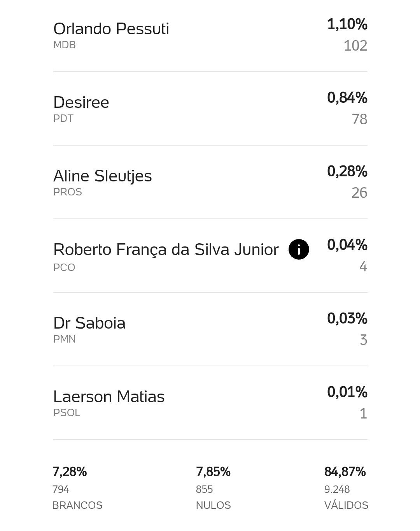The image size is (420, 531).
Task: Click the PSOL party label
Action: click(x=66, y=413)
